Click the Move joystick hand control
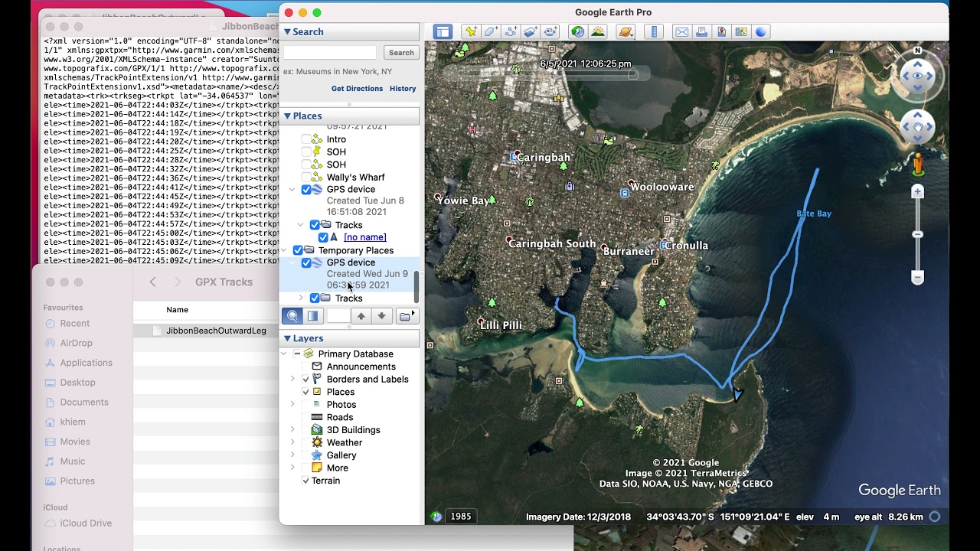Viewport: 980px width, 551px height. [917, 127]
